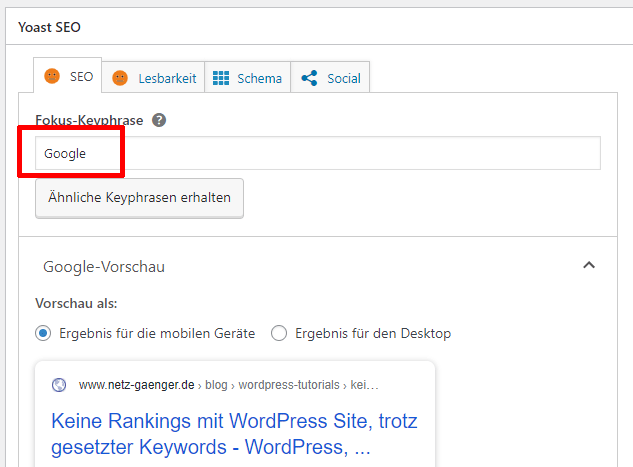Click the globe favicon in the preview
Viewport: 633px width, 467px height.
click(x=59, y=385)
